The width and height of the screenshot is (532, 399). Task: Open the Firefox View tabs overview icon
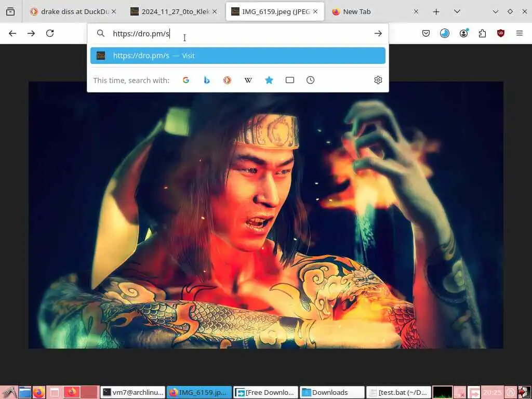(x=10, y=11)
